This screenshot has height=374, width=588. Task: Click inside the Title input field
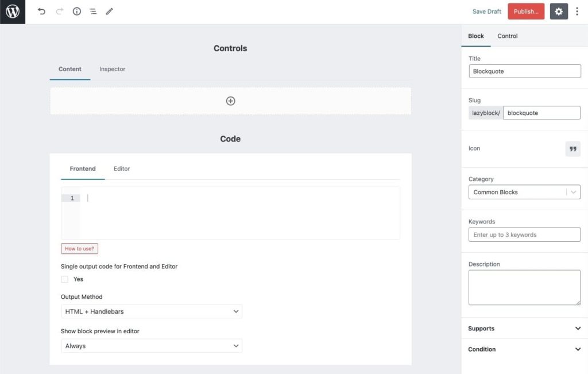pyautogui.click(x=524, y=71)
